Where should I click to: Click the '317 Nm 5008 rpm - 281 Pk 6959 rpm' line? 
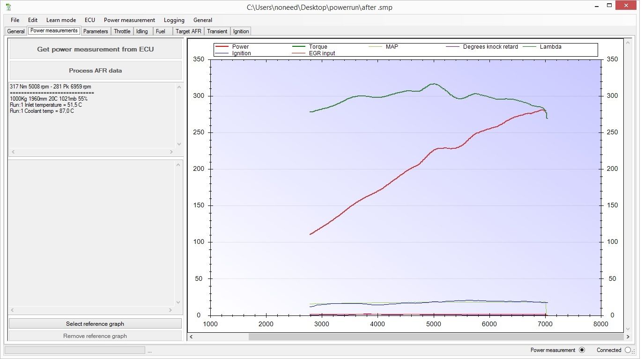tap(51, 87)
